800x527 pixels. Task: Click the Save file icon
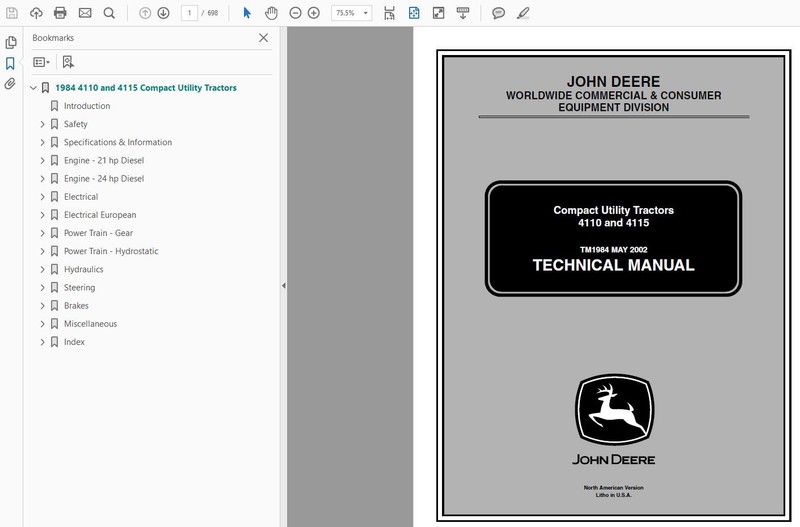[x=11, y=13]
